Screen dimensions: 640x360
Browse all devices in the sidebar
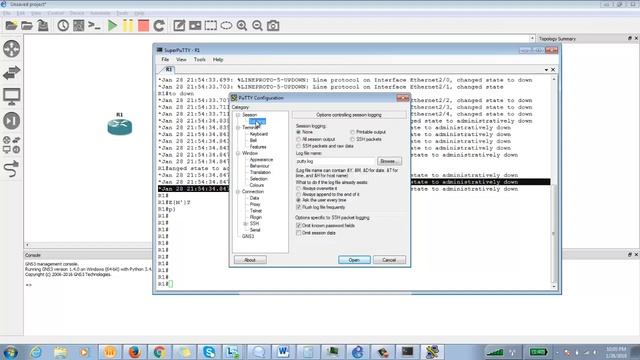coord(11,145)
